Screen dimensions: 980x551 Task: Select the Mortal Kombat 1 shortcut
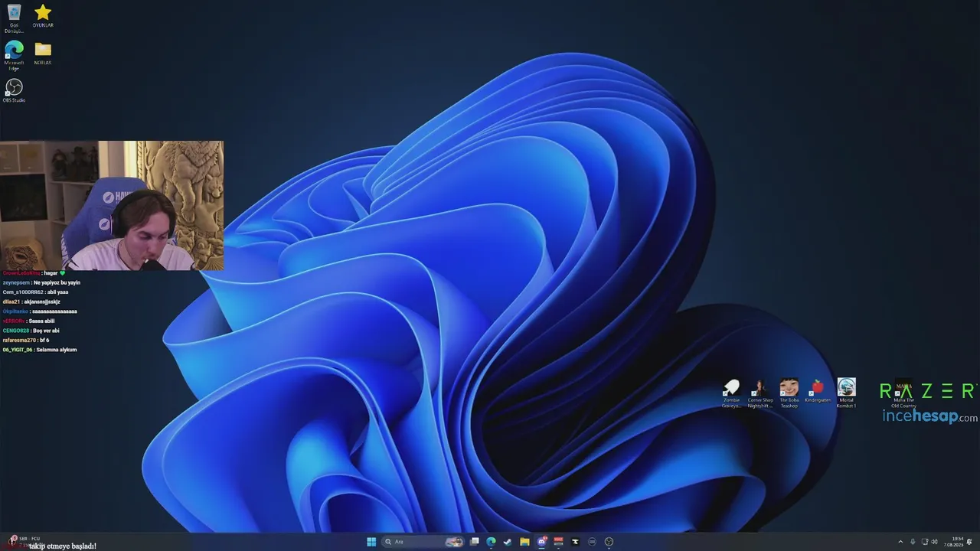click(x=846, y=393)
